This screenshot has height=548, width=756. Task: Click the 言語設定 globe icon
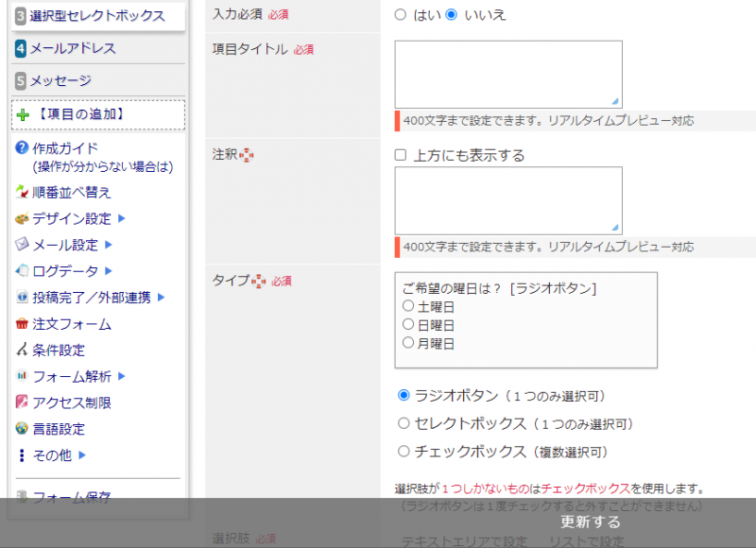pyautogui.click(x=23, y=429)
